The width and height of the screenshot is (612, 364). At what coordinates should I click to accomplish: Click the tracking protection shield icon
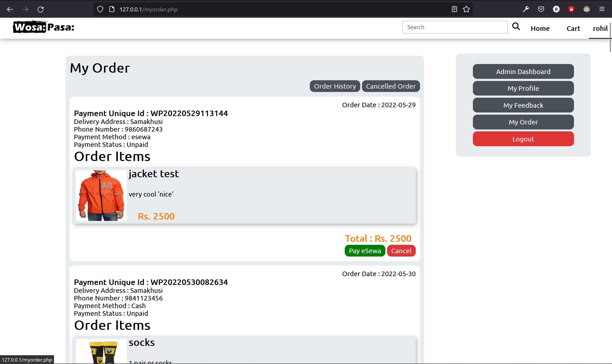pos(100,9)
